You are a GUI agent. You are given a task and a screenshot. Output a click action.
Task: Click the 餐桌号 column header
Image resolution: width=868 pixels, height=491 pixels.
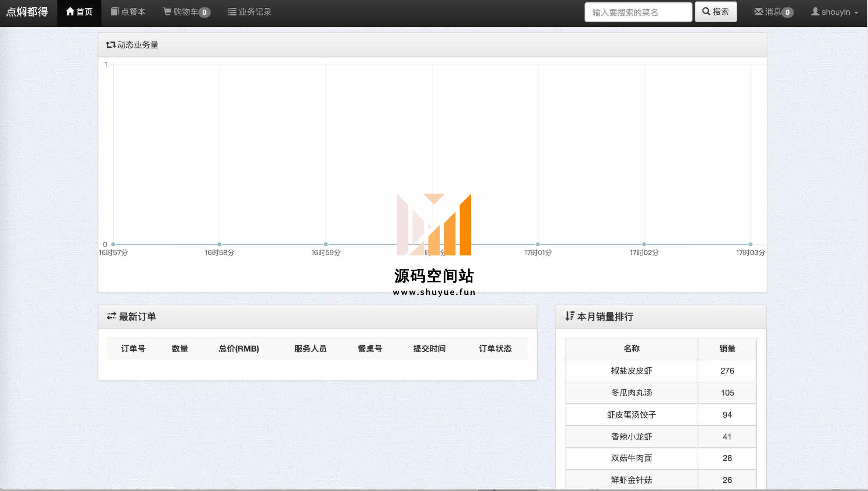[x=370, y=349]
